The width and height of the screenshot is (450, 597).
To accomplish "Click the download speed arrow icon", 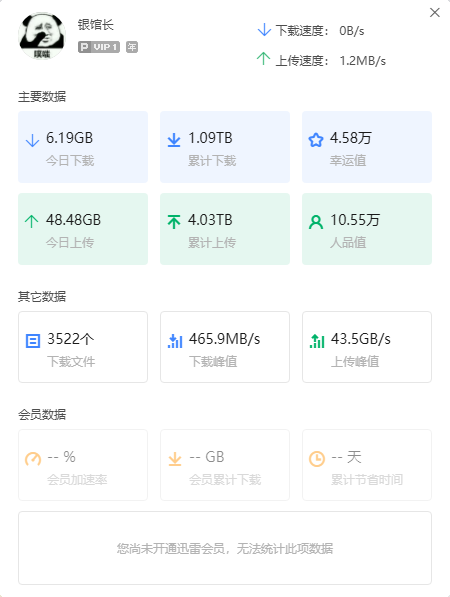I will [264, 30].
